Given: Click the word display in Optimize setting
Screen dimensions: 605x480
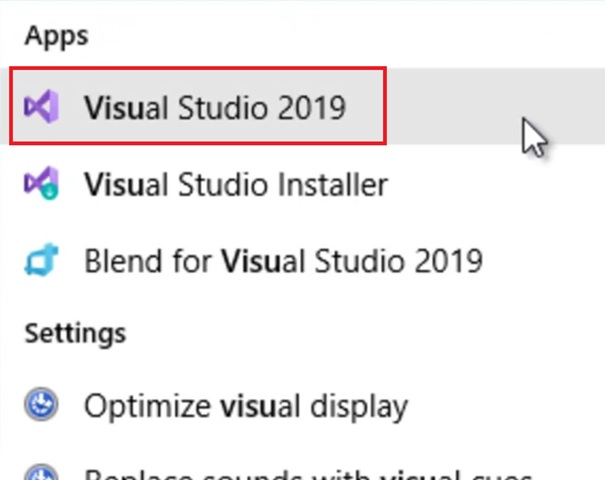Looking at the screenshot, I should coord(359,406).
